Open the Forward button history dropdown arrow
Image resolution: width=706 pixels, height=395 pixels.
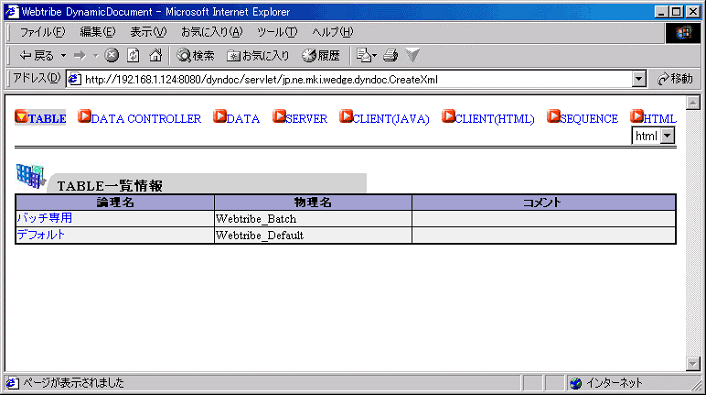click(95, 55)
